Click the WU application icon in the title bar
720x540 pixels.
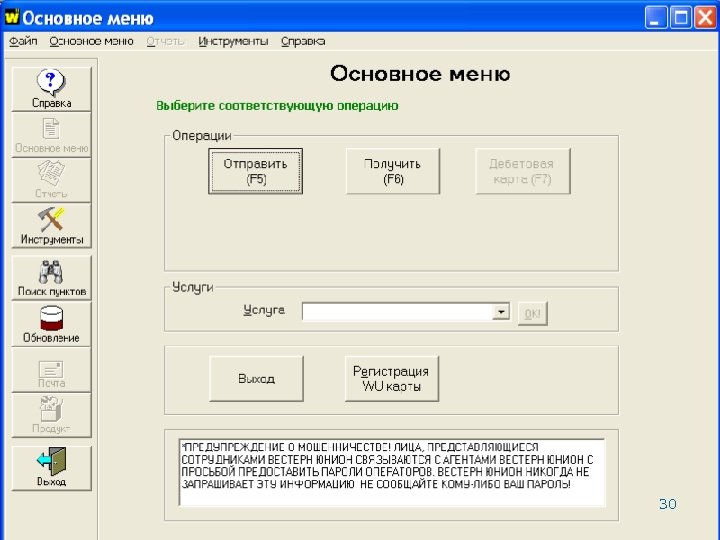click(x=12, y=17)
